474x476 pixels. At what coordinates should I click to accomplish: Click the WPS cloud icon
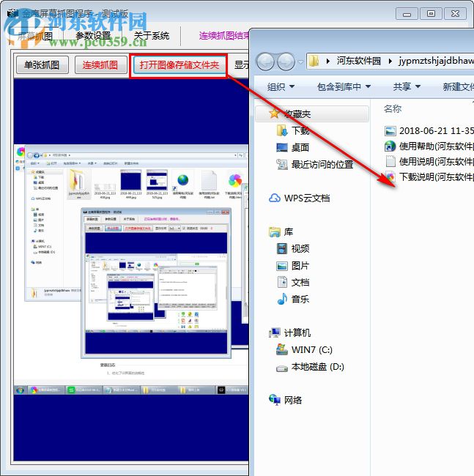tap(275, 198)
